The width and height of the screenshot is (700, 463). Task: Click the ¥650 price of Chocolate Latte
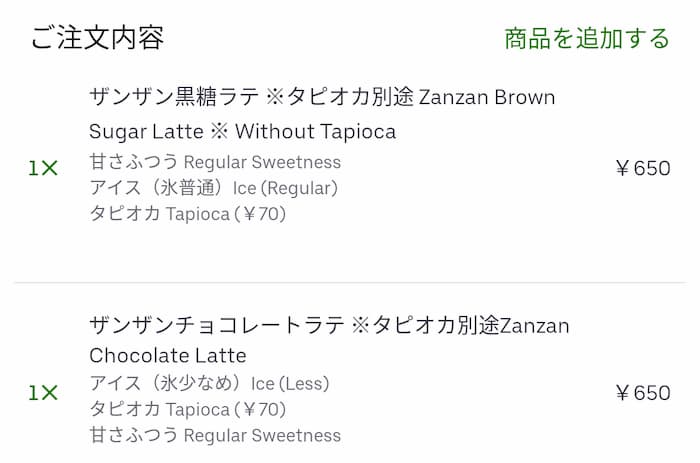pos(642,393)
